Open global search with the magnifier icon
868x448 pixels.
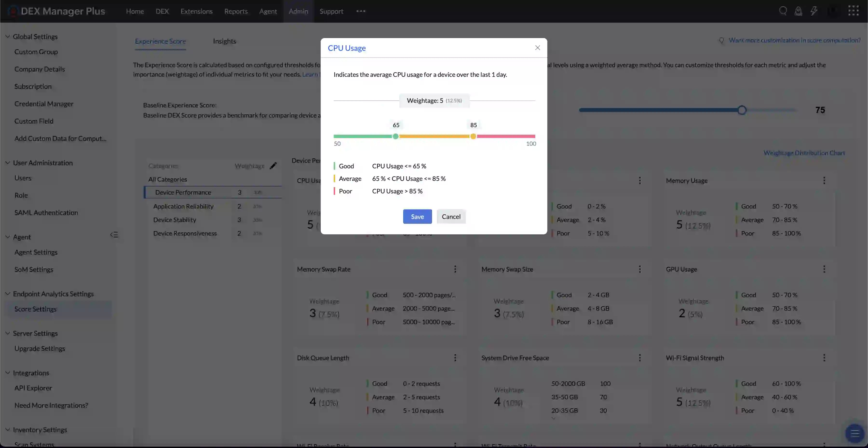(x=783, y=11)
